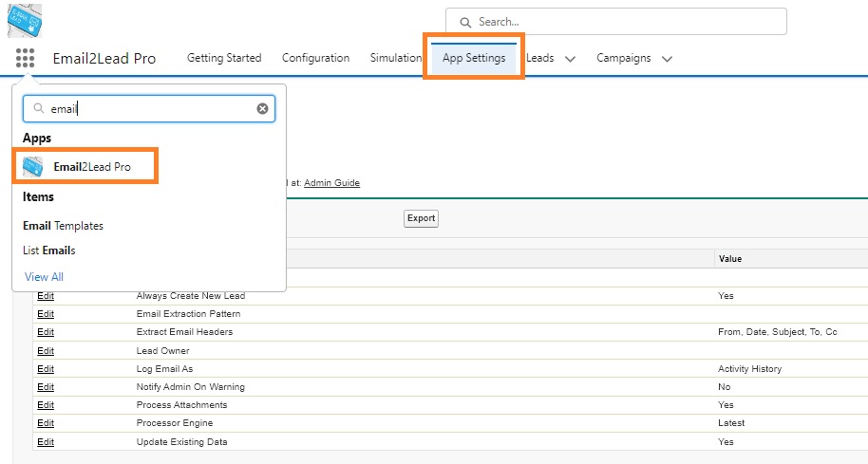Open the Campaigns tab
The image size is (868, 464).
coord(623,58)
